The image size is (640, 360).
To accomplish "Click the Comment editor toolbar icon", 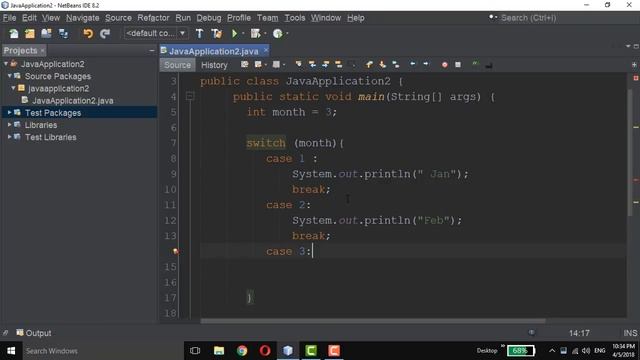I will [x=475, y=64].
